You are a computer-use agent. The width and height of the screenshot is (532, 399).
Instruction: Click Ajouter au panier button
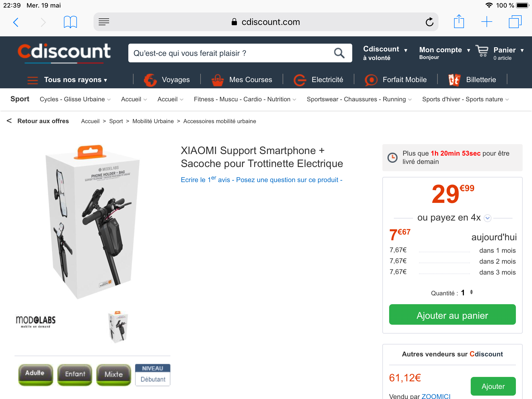(x=452, y=315)
